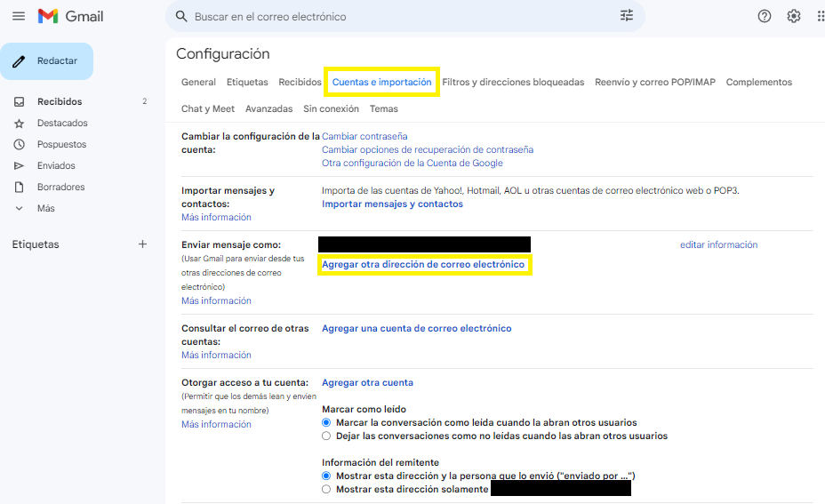
Task: Click the Gmail logo
Action: (x=71, y=16)
